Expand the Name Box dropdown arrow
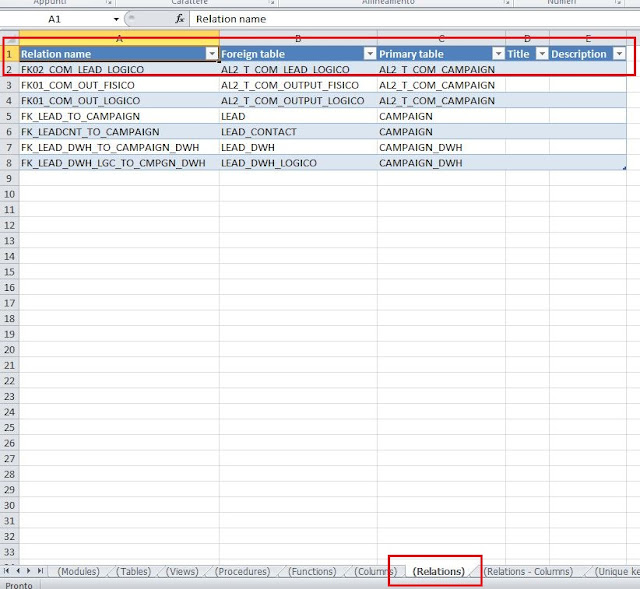The height and width of the screenshot is (589, 640). pos(116,19)
